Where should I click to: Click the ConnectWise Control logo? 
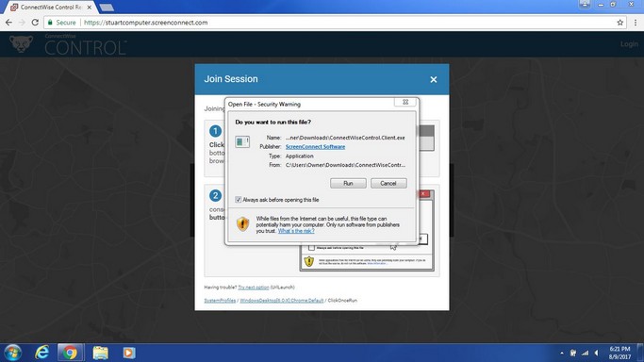pyautogui.click(x=68, y=44)
